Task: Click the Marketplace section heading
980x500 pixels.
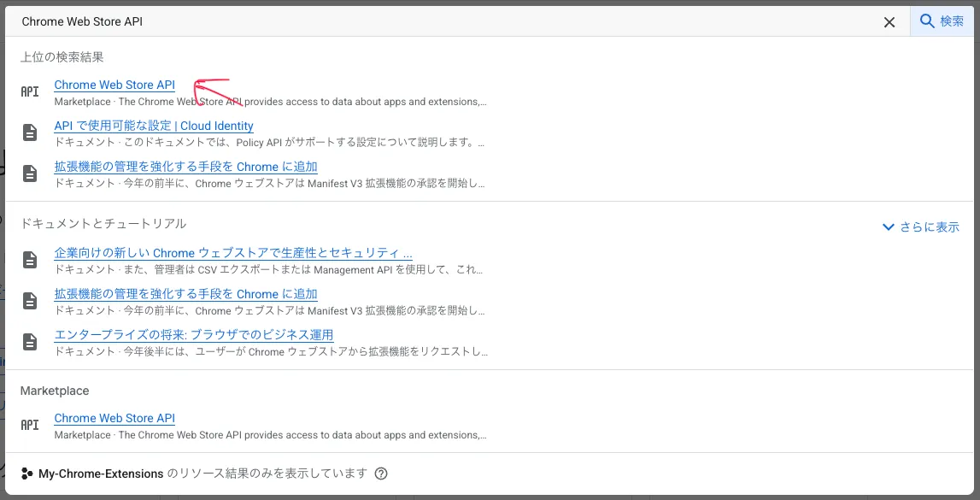Action: (x=55, y=391)
